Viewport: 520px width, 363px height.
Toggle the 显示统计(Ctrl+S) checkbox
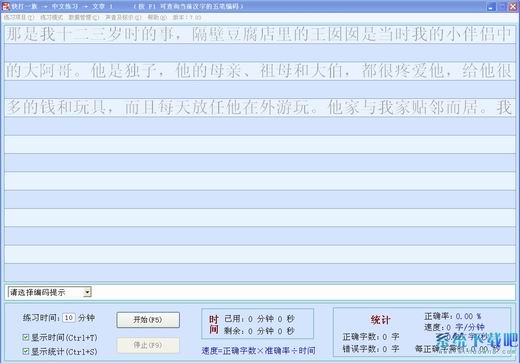pos(26,351)
